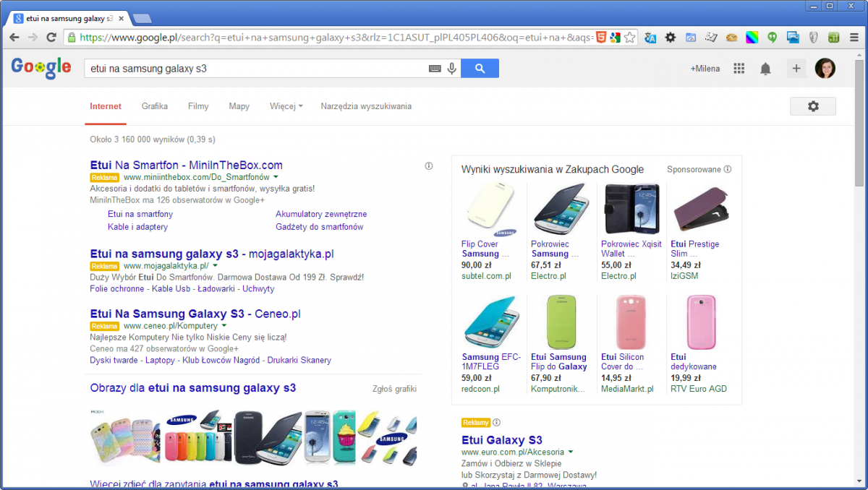Click the white Flip Cover Samsung product image
The width and height of the screenshot is (868, 490).
pyautogui.click(x=490, y=210)
